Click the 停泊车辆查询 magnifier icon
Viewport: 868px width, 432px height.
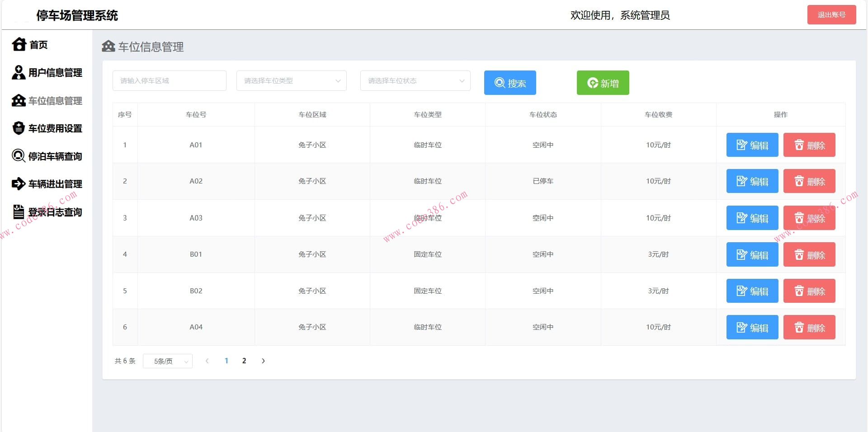pyautogui.click(x=18, y=156)
